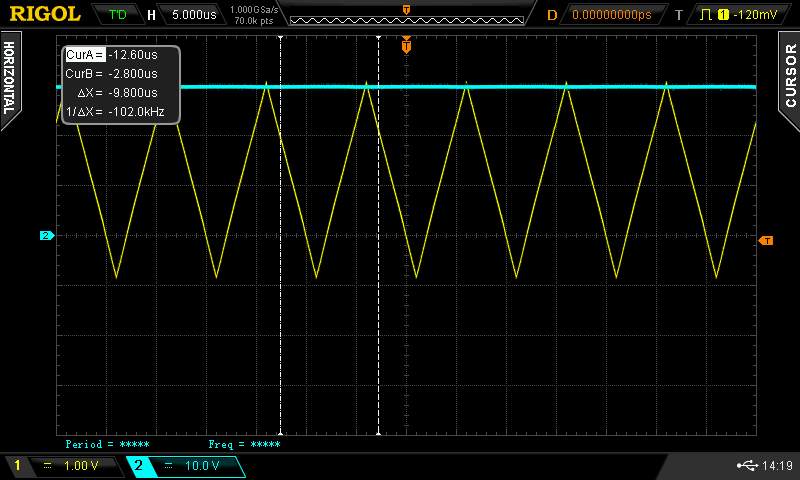
Task: Open the channel 1 1.00 V scale
Action: click(x=80, y=466)
